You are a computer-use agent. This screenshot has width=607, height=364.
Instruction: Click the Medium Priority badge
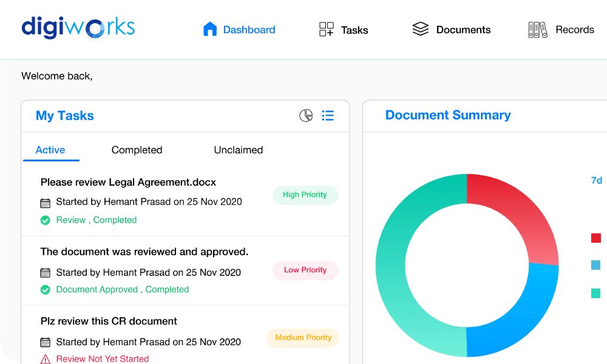303,338
